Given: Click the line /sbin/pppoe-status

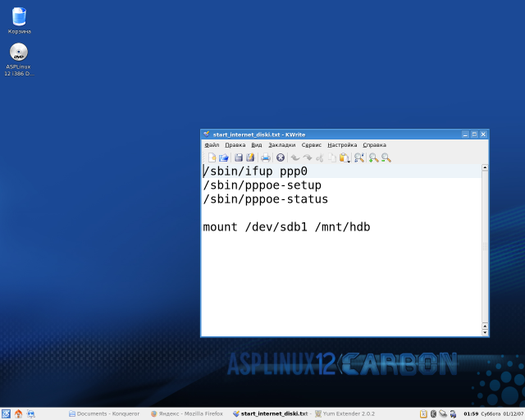Looking at the screenshot, I should click(x=266, y=199).
